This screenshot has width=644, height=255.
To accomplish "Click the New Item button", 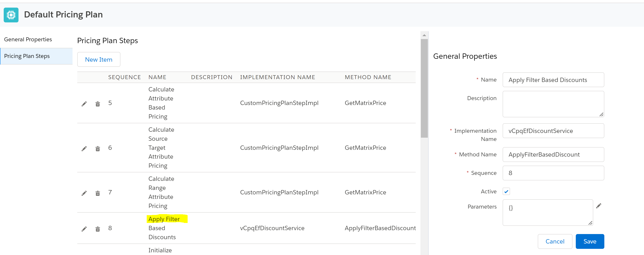I will 98,60.
